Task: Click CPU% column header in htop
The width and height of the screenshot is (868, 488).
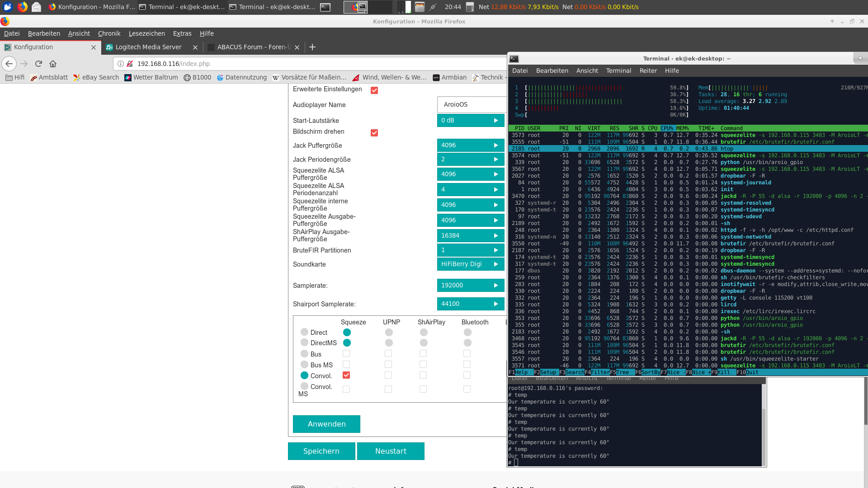Action: click(667, 128)
